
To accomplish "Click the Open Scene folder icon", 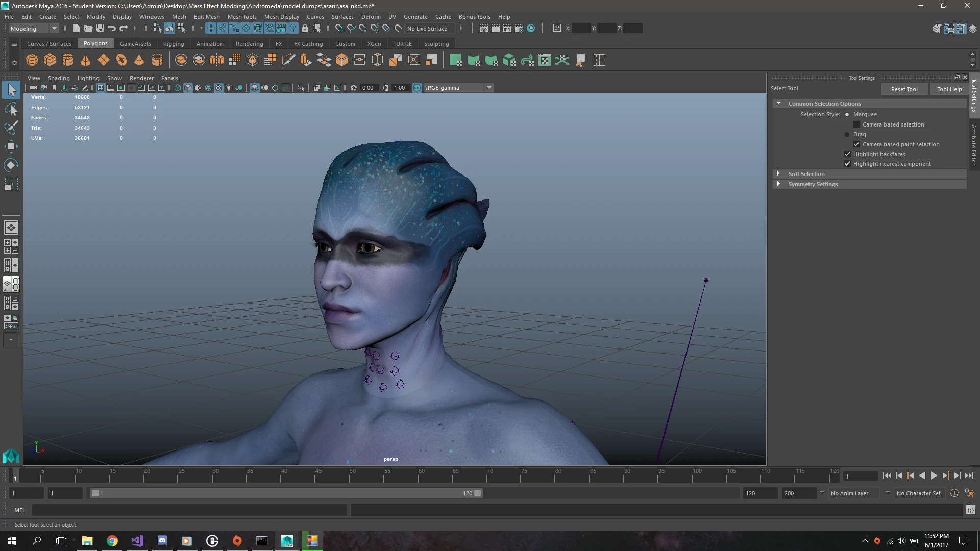I will 88,29.
